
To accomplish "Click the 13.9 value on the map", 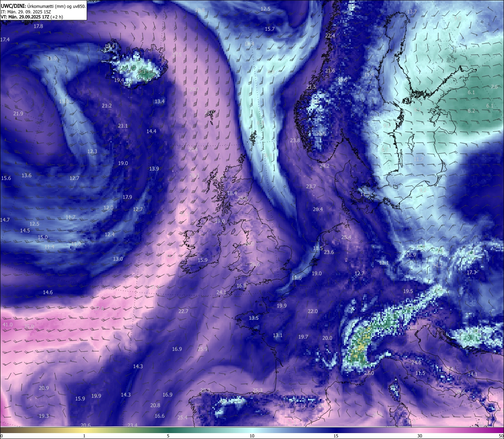I will click(154, 169).
